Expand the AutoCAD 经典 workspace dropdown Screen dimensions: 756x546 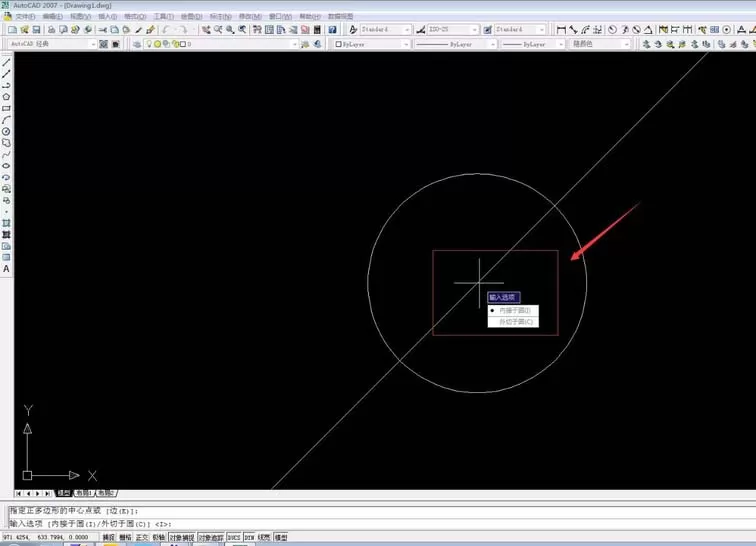point(52,44)
